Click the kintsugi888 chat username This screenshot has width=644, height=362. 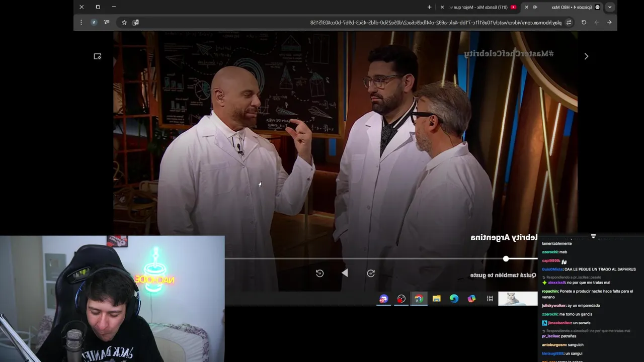pyautogui.click(x=553, y=353)
